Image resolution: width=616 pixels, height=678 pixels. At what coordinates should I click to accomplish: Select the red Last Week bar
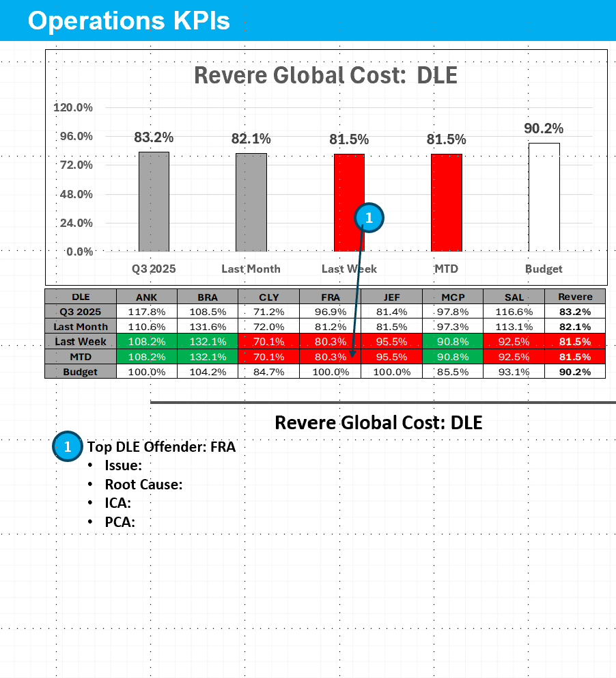[x=349, y=203]
